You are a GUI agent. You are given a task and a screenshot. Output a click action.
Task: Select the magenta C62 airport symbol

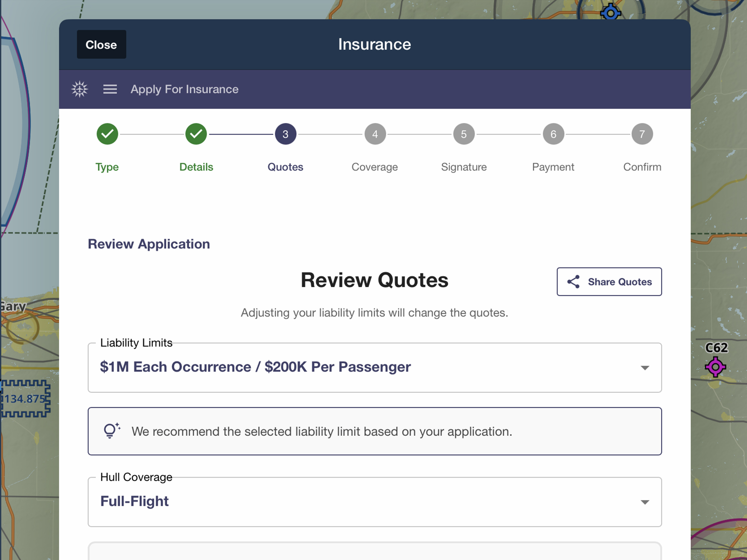point(715,367)
